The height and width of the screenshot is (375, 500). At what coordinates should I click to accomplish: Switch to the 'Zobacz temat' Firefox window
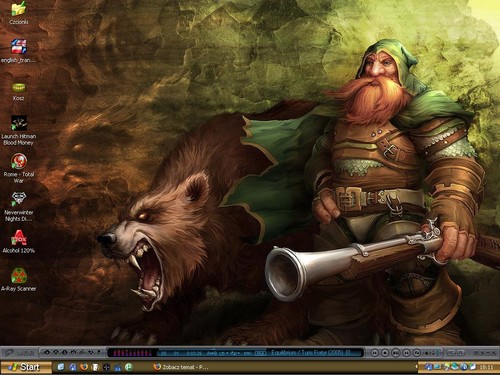182,367
